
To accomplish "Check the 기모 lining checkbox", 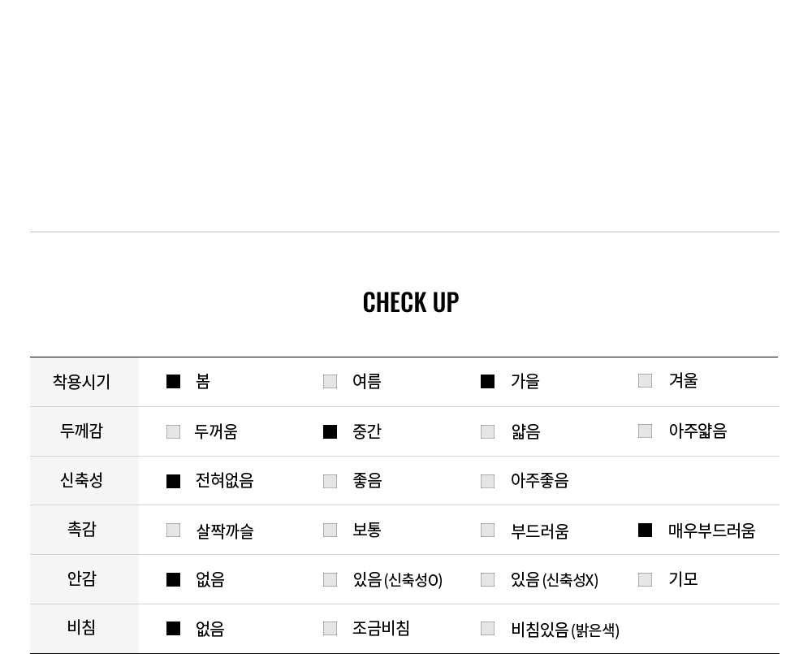I will 645,580.
